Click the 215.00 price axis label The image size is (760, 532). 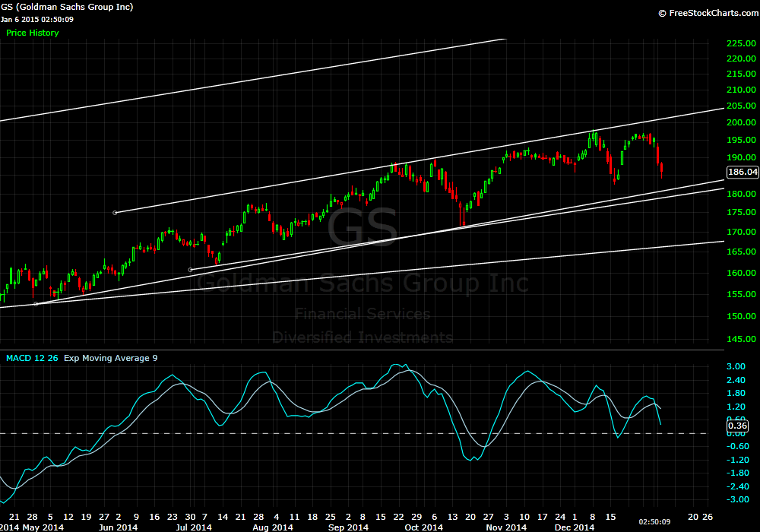click(741, 74)
